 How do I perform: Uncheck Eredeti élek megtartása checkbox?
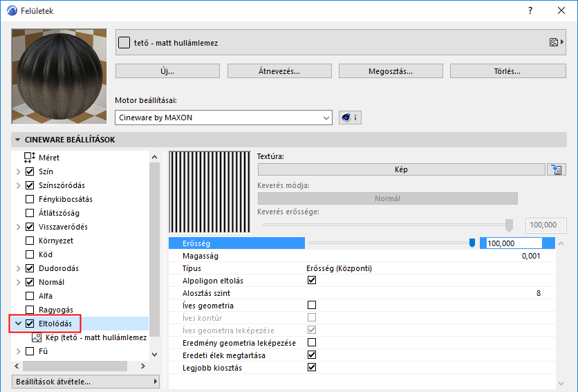pos(312,355)
